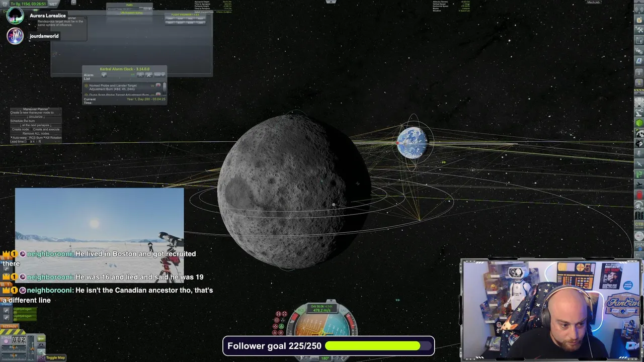
Task: Delete the Nomad Probe and Lander alarm
Action: tap(158, 85)
